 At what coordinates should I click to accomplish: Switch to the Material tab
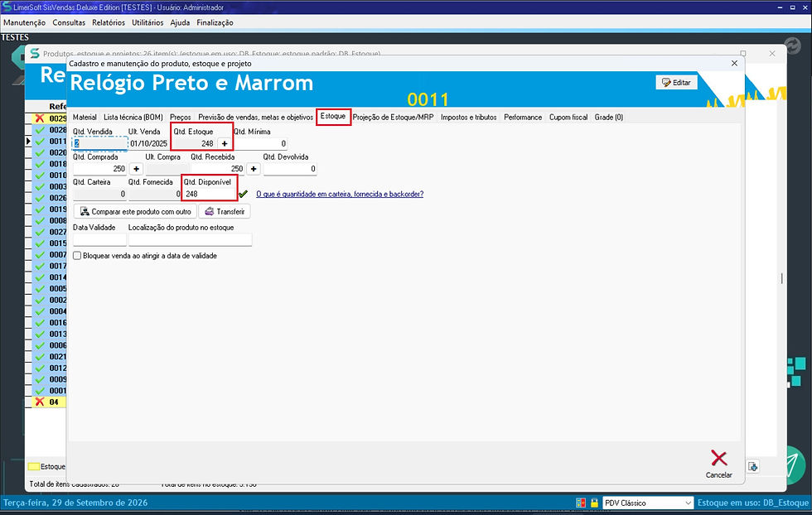85,117
